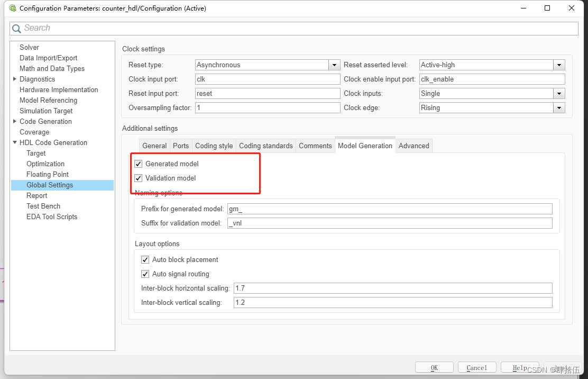This screenshot has height=379, width=588.
Task: Click the Reset input port field
Action: click(268, 94)
